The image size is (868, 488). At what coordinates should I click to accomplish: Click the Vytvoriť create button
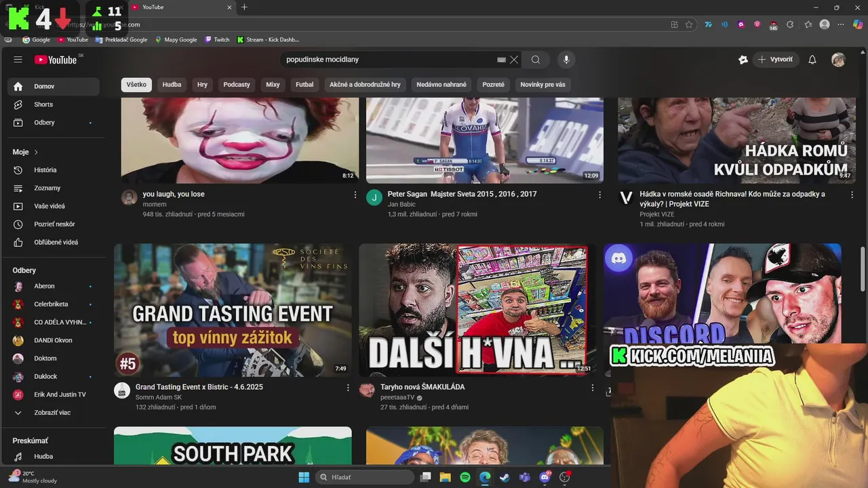coord(775,60)
